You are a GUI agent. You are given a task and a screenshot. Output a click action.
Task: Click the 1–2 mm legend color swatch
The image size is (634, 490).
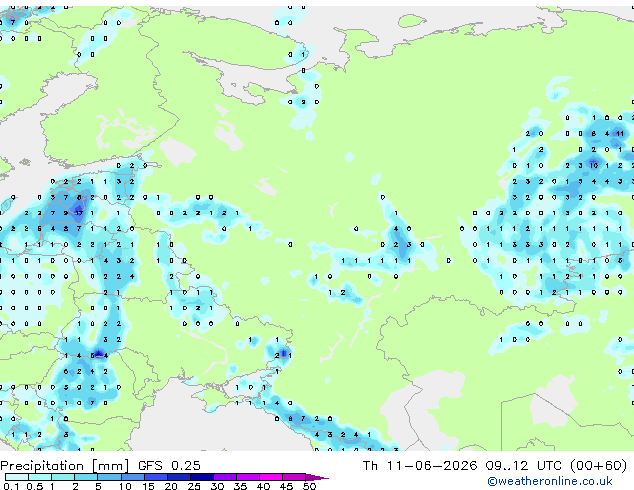(63, 477)
